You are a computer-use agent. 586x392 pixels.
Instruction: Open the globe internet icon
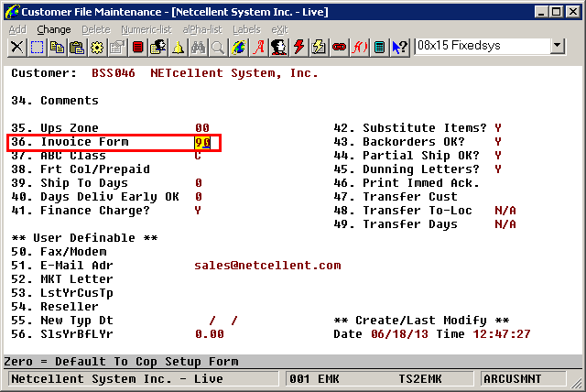point(238,48)
